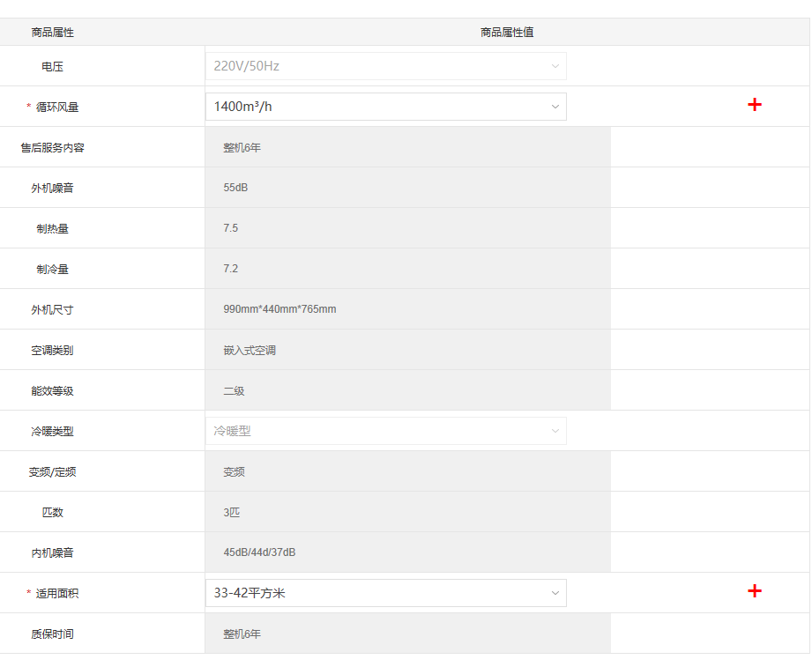812x667 pixels.
Task: Click red plus icon for 循环风量
Action: click(755, 105)
